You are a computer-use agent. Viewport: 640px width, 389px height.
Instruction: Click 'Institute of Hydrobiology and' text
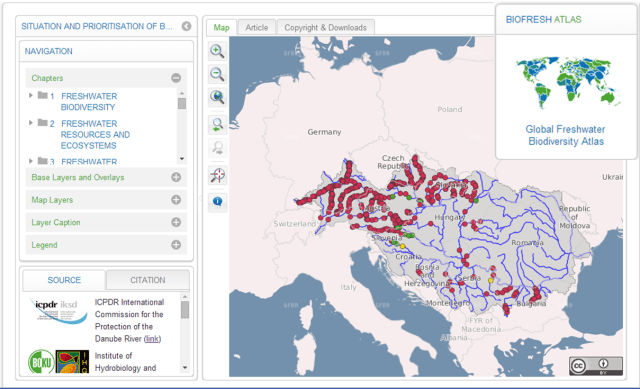coord(125,362)
